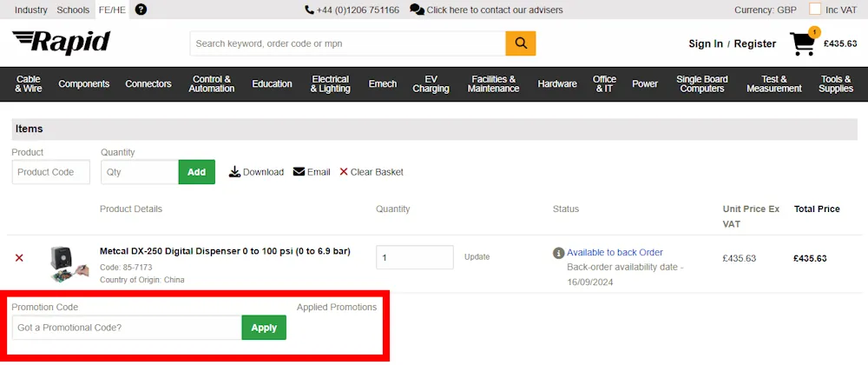Click the Download basket icon
Image resolution: width=868 pixels, height=365 pixels.
234,172
